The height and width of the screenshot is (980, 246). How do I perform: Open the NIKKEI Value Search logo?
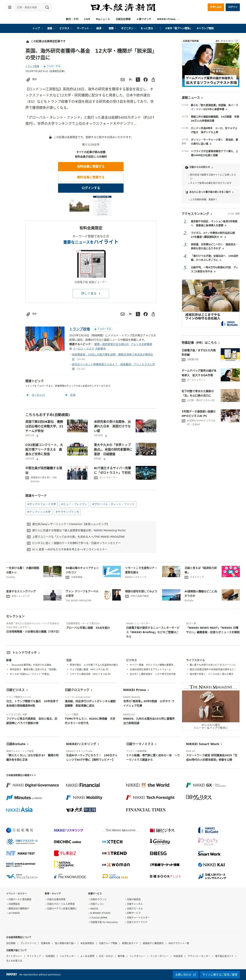[x=22, y=876]
